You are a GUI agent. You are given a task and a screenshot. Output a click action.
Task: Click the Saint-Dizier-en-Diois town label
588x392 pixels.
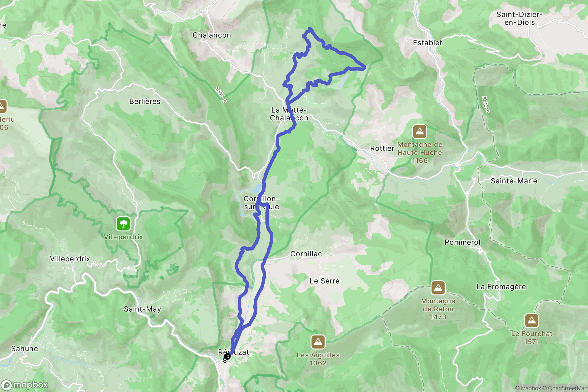(x=519, y=18)
